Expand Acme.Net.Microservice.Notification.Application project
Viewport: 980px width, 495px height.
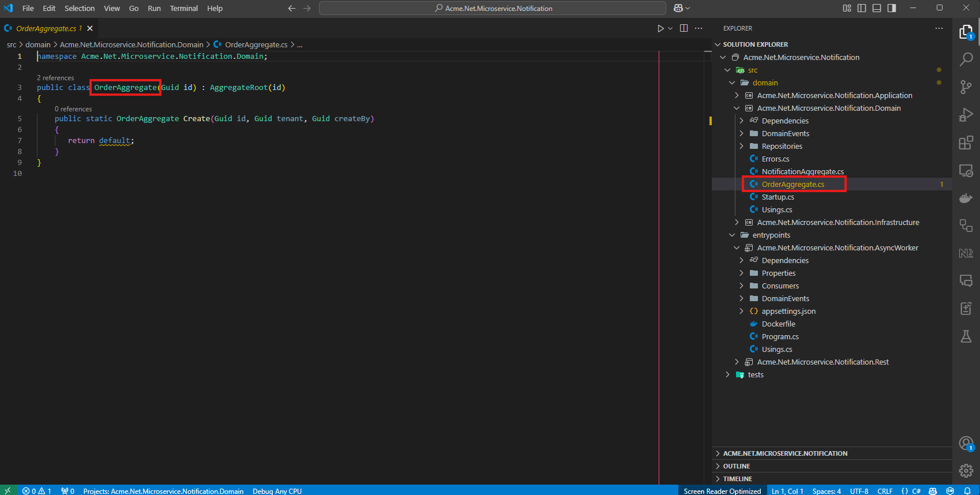[x=737, y=95]
